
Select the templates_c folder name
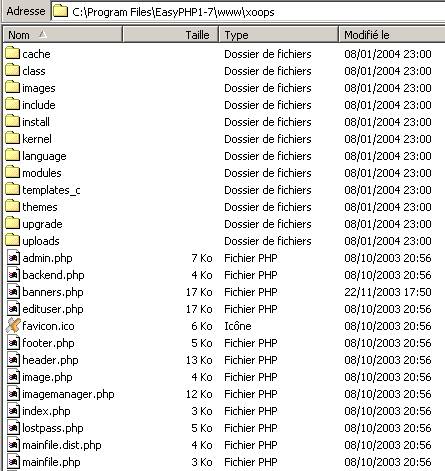click(x=51, y=190)
